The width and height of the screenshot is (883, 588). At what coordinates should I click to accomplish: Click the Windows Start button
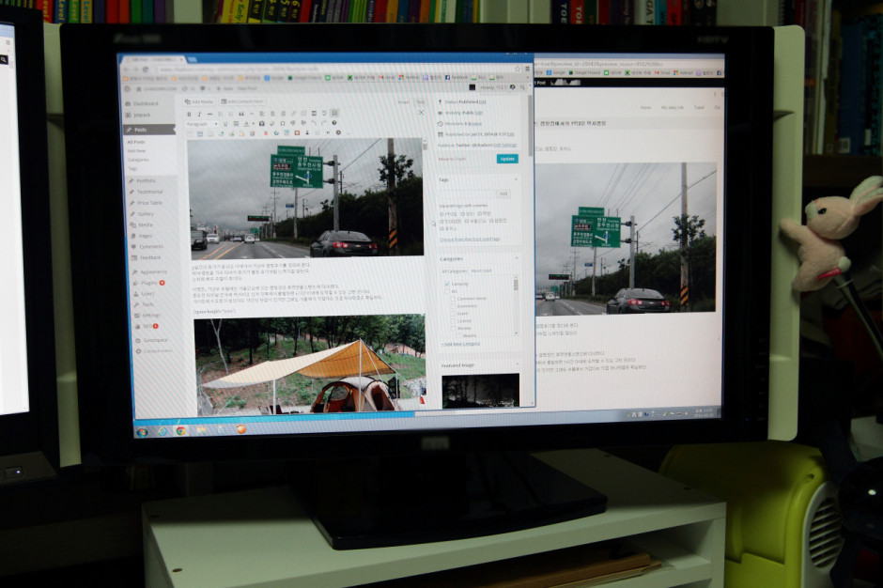point(143,431)
